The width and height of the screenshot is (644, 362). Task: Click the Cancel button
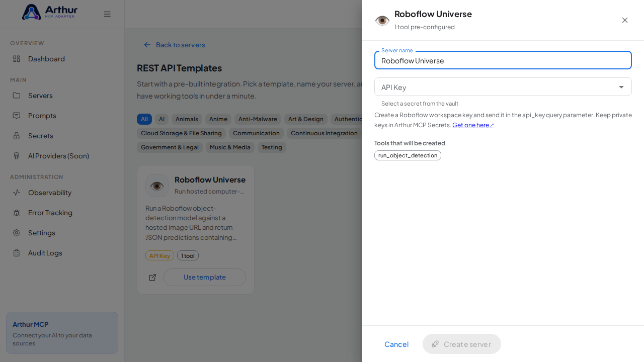pos(396,344)
